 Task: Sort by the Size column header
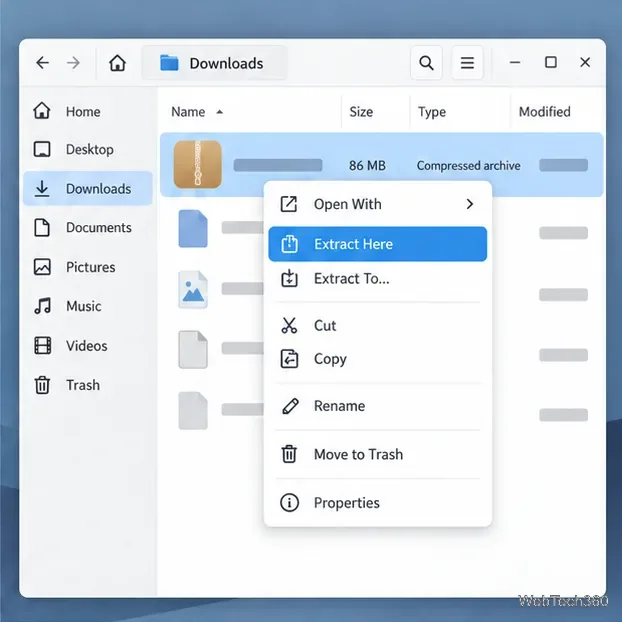(x=361, y=112)
